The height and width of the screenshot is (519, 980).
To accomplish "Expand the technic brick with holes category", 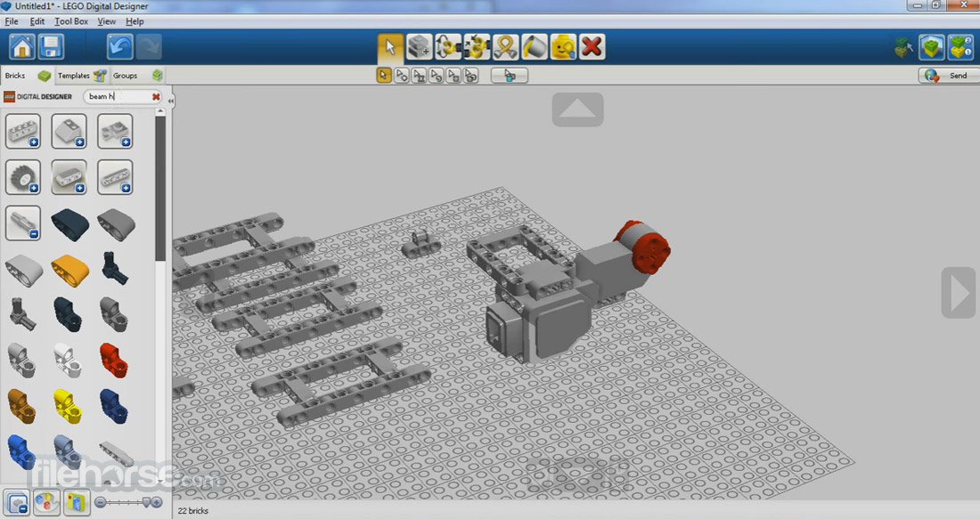I will (23, 131).
